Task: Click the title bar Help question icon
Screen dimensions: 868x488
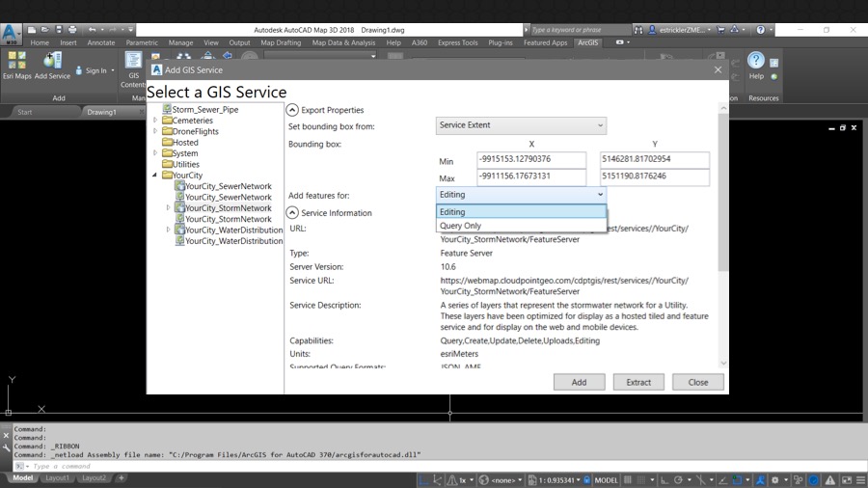Action: click(x=761, y=30)
